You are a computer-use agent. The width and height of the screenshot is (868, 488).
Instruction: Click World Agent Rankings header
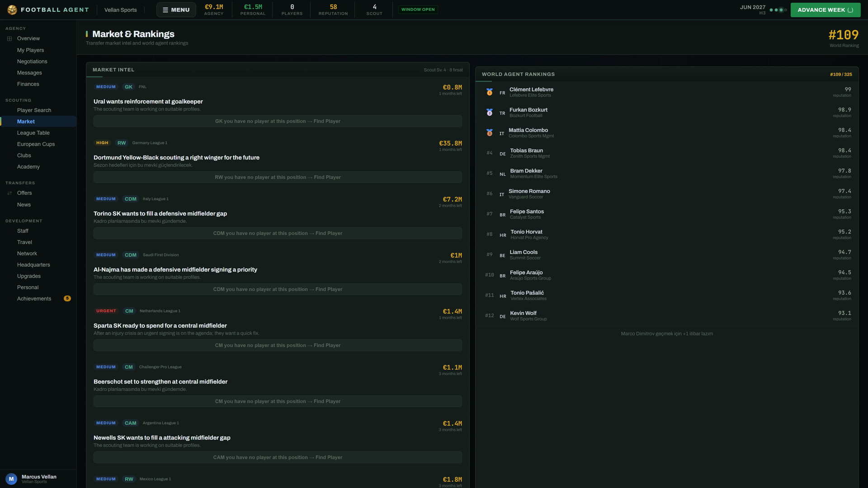(x=518, y=74)
